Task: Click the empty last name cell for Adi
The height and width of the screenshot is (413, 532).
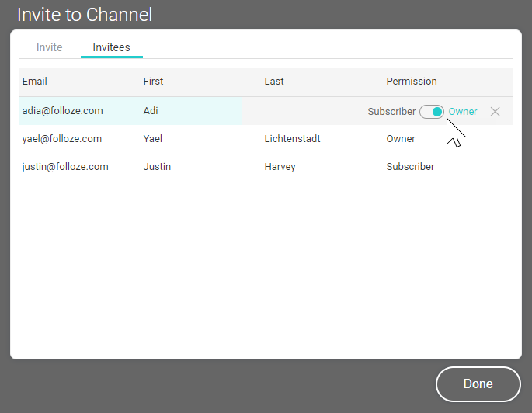Action: tap(303, 111)
